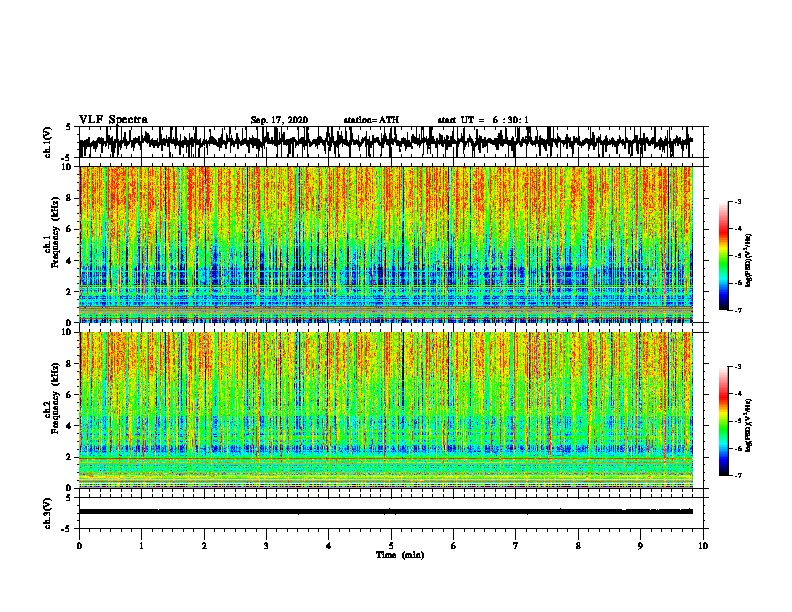Click the time axis tick label "10"
This screenshot has height=612, width=792.
[x=703, y=546]
